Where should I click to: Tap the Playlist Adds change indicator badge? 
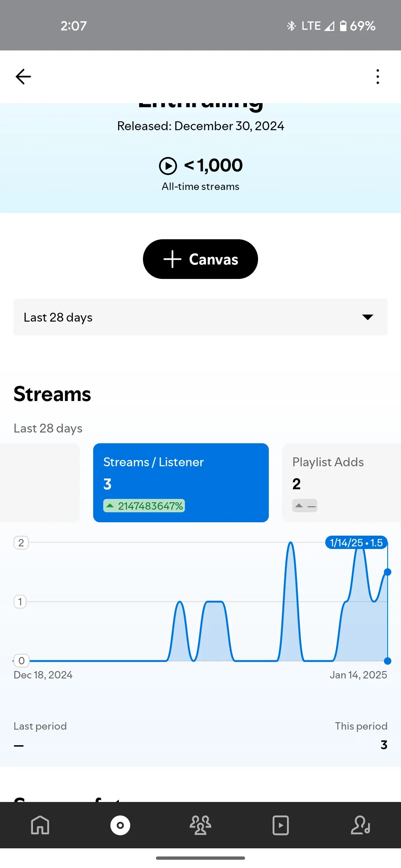(x=305, y=506)
